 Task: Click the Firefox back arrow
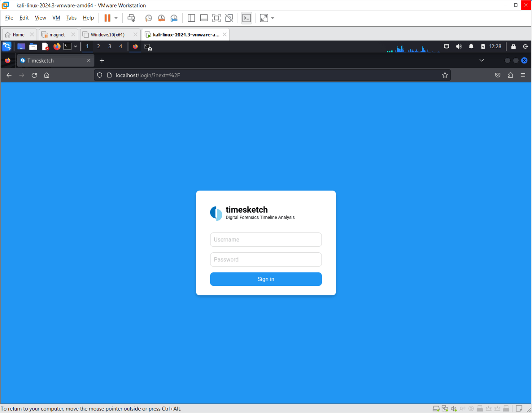9,75
